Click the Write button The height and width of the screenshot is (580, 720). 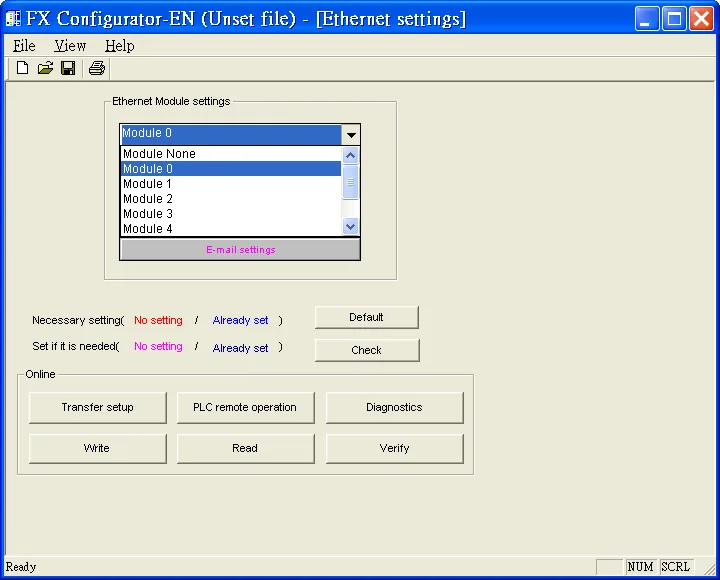97,448
